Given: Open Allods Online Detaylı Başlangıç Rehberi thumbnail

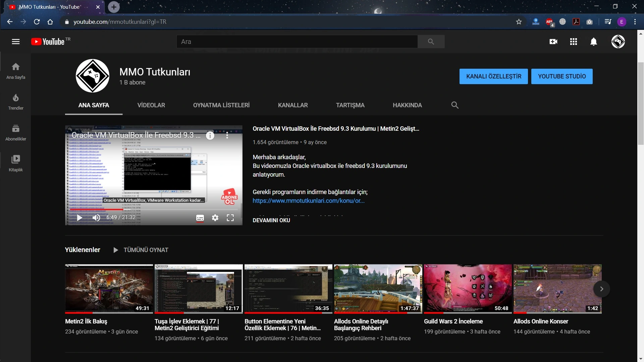Looking at the screenshot, I should tap(378, 289).
